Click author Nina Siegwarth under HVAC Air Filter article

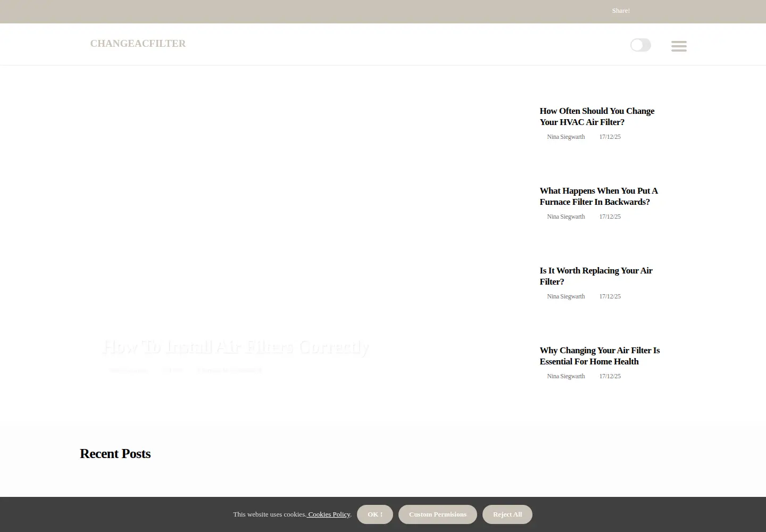[x=566, y=137]
